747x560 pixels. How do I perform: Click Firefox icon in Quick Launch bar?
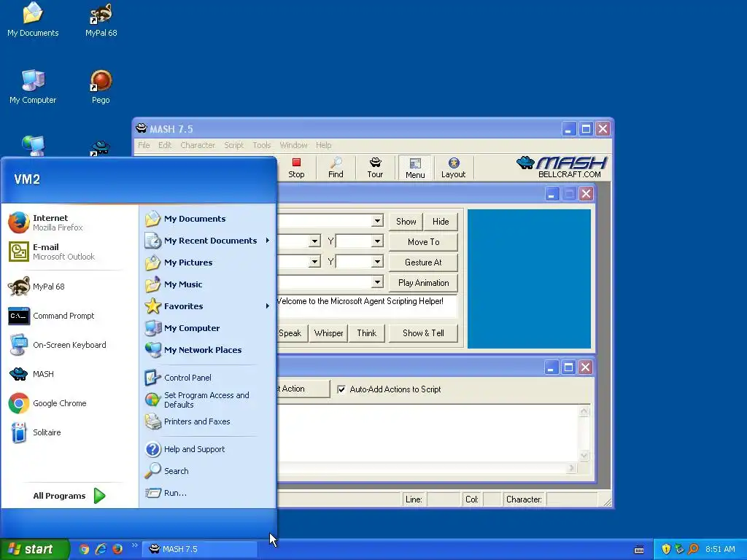(117, 549)
